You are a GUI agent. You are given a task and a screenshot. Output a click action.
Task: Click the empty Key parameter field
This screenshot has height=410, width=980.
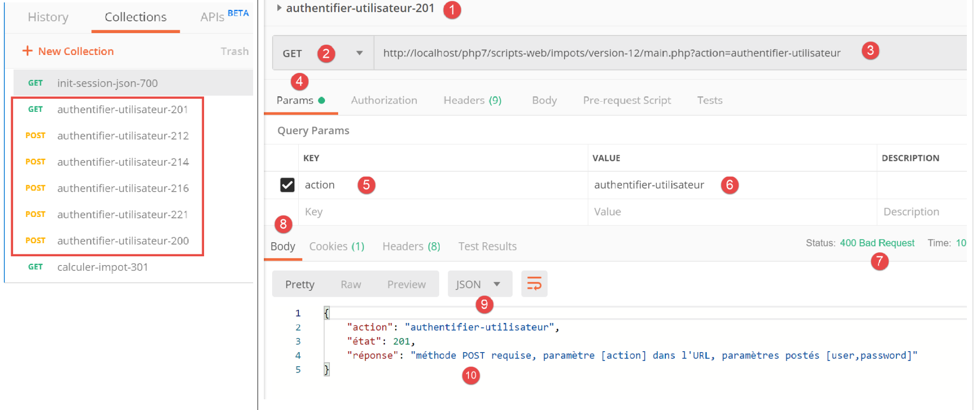click(x=437, y=212)
